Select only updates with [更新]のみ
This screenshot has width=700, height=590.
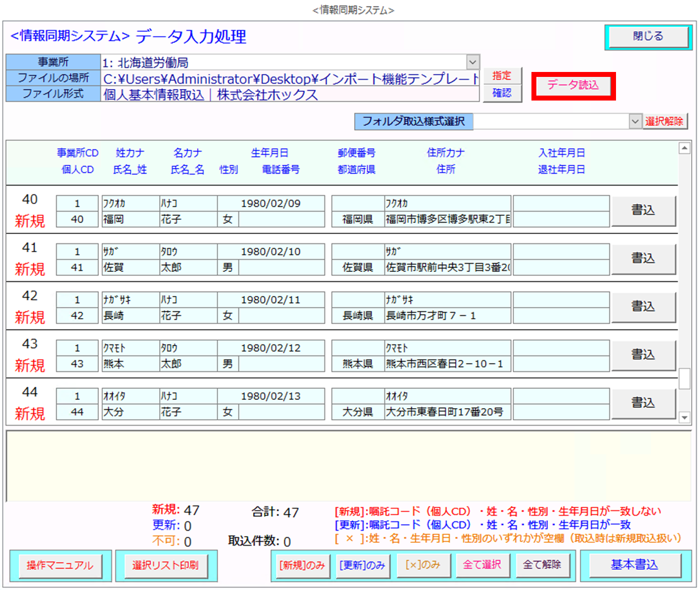tap(362, 565)
